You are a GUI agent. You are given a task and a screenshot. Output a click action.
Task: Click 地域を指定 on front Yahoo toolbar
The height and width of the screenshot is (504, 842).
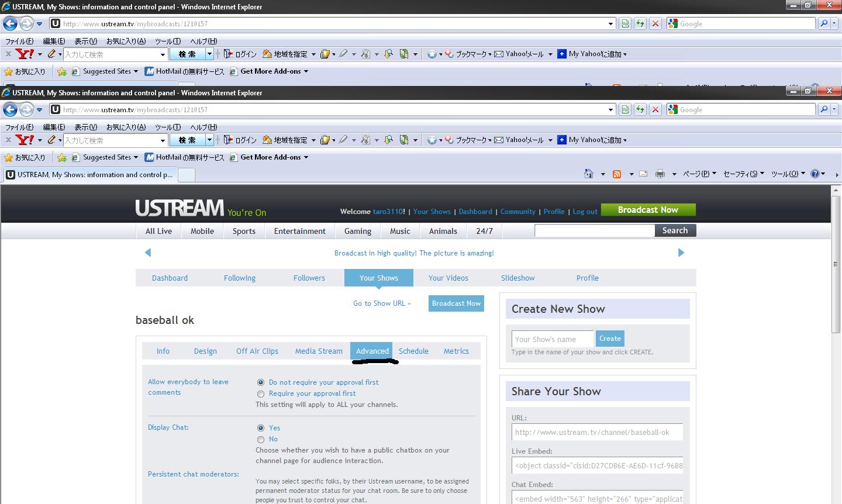click(x=285, y=140)
